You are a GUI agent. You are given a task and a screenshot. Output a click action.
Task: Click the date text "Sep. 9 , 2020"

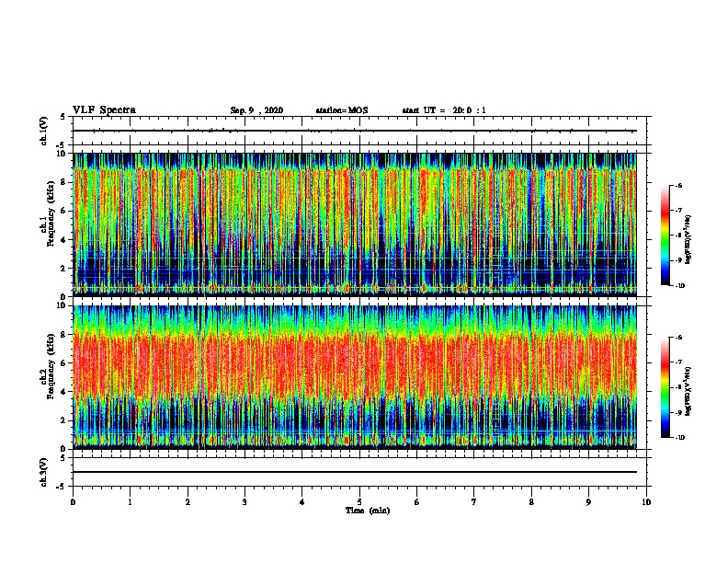coord(256,110)
